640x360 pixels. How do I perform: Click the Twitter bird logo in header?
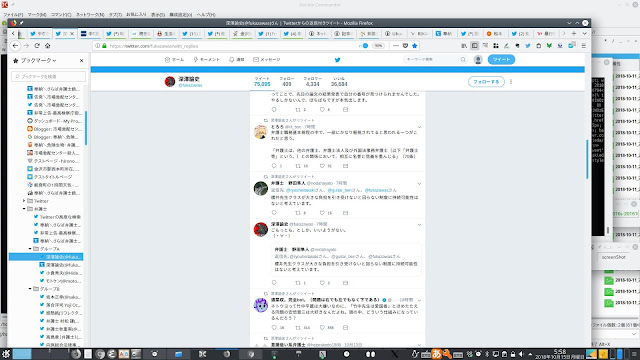[x=338, y=60]
